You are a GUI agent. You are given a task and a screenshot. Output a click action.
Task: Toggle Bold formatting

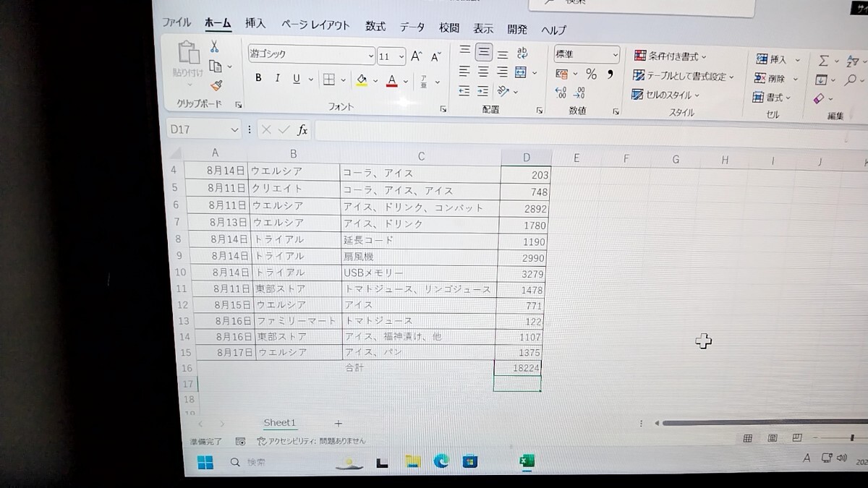click(258, 79)
